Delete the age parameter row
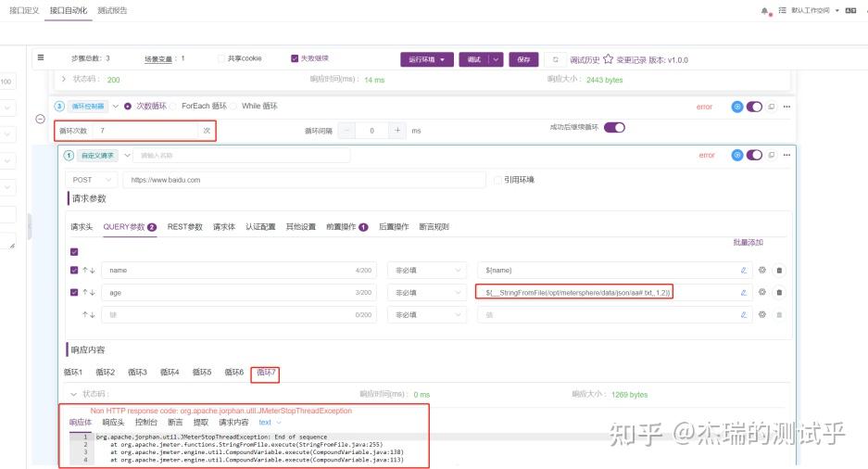The height and width of the screenshot is (469, 868). (x=779, y=292)
